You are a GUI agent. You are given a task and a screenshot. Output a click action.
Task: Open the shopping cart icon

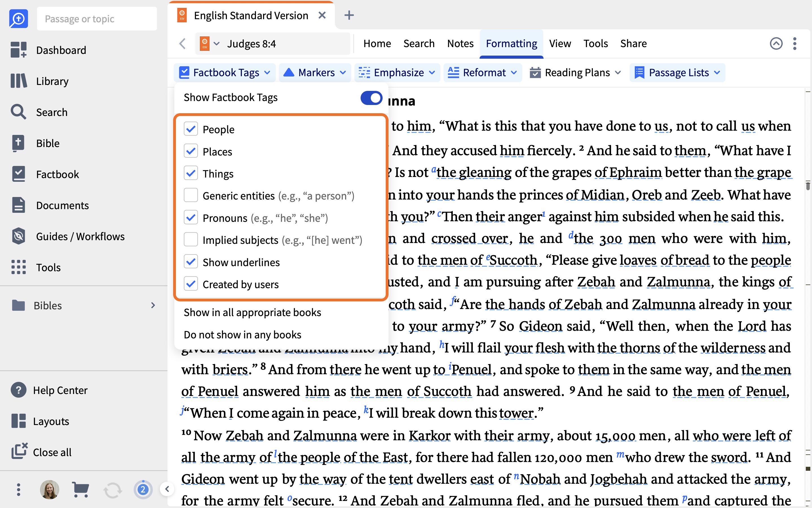tap(81, 489)
